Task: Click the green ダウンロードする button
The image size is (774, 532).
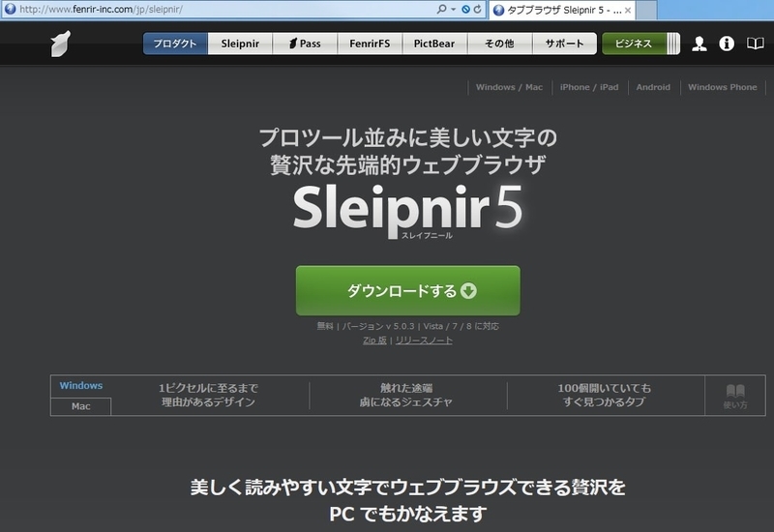Action: [407, 291]
